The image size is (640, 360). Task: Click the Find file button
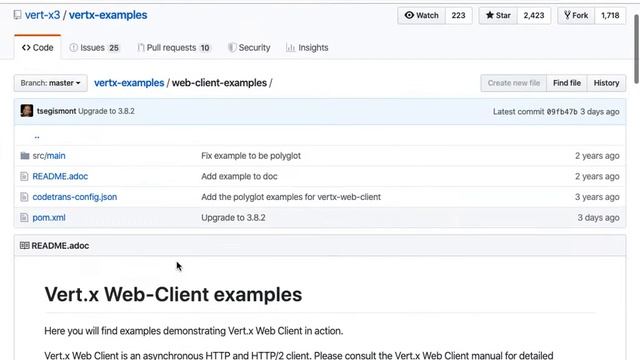tap(567, 83)
